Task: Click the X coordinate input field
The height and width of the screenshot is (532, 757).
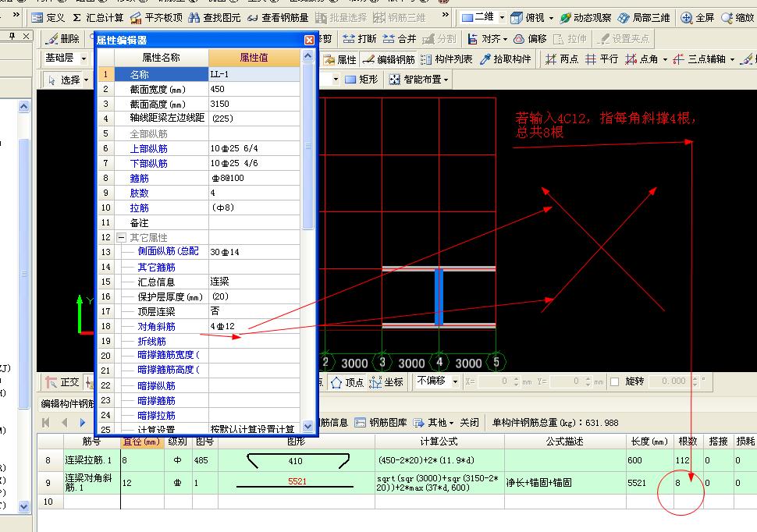Action: pos(492,381)
